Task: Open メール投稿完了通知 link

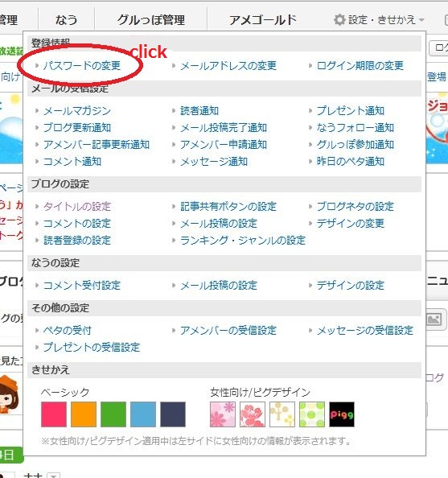Action: [x=224, y=128]
